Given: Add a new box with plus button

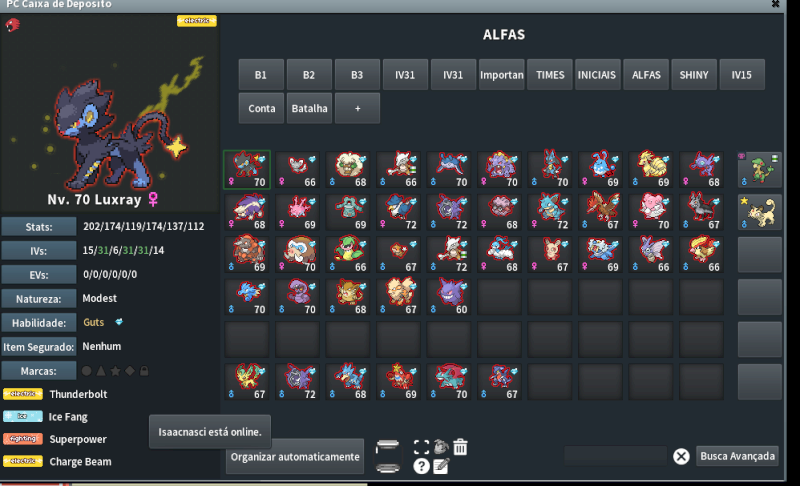Looking at the screenshot, I should coord(357,108).
